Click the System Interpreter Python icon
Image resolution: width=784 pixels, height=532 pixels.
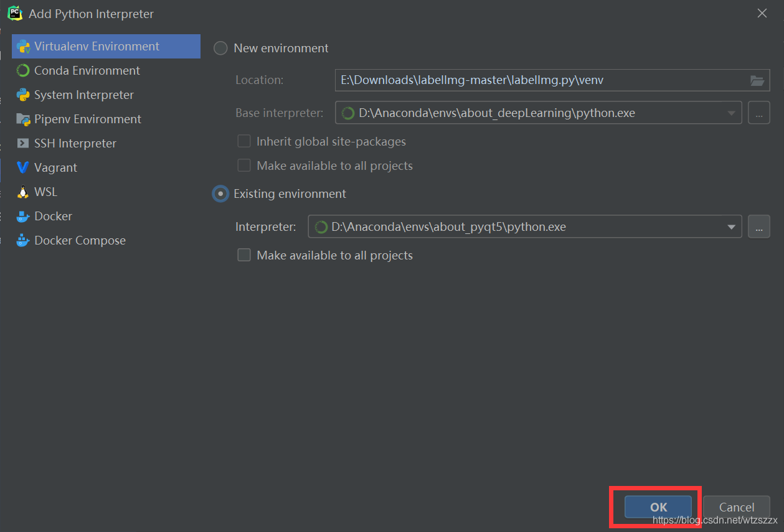(x=23, y=95)
